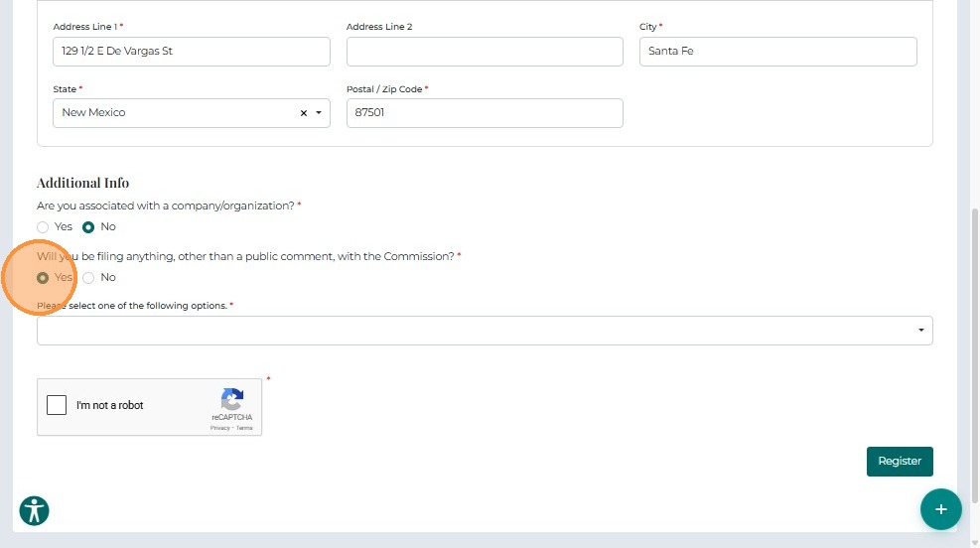Focus the City field containing Santa Fe
Image resolution: width=980 pixels, height=548 pixels.
click(x=777, y=52)
